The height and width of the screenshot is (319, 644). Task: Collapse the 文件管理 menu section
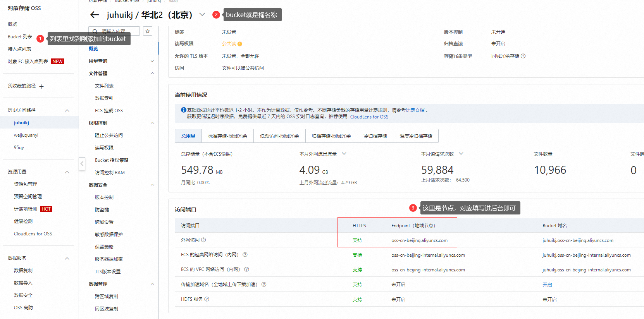click(152, 74)
